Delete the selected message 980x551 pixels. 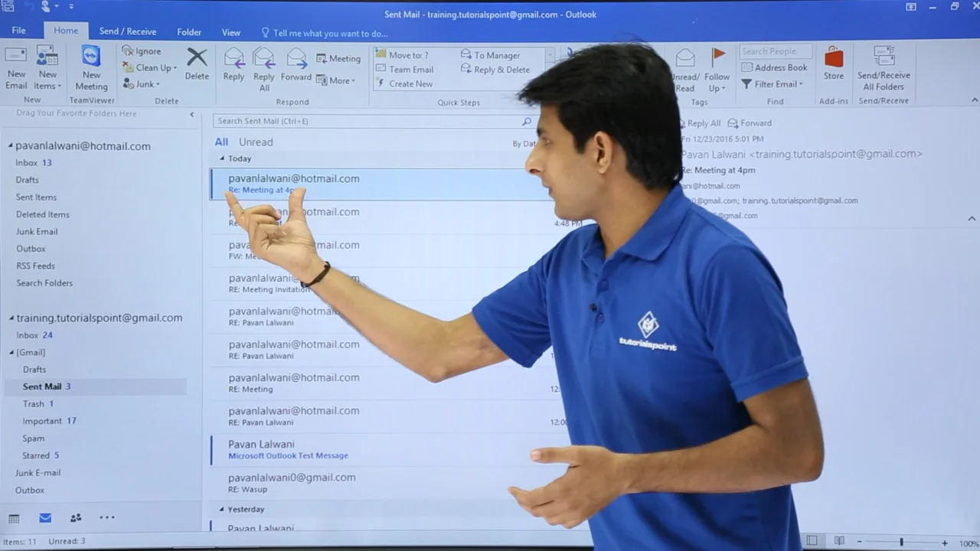(x=197, y=64)
